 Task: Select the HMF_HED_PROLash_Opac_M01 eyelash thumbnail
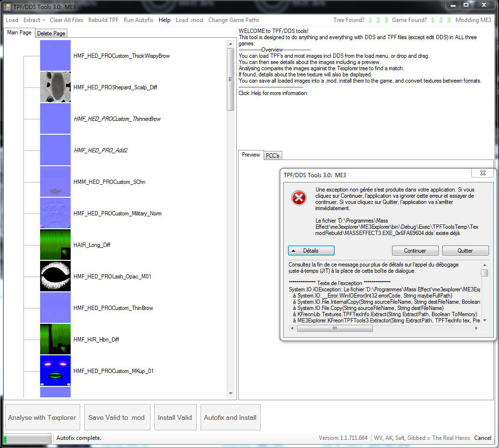coord(55,276)
